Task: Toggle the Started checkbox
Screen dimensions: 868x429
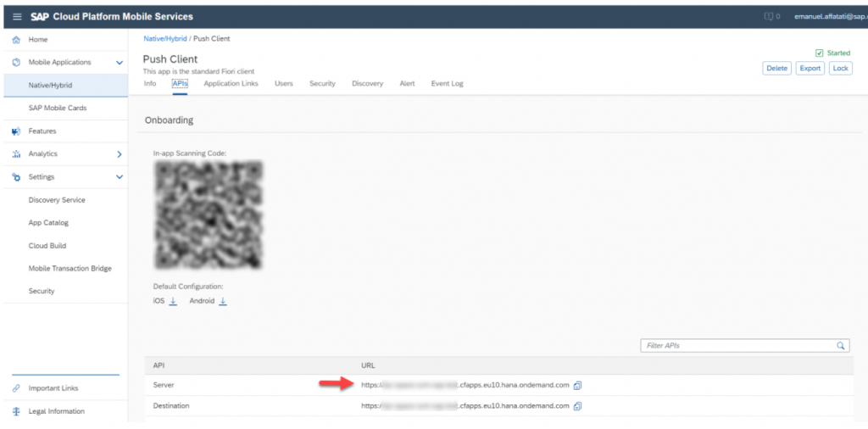Action: [x=820, y=53]
